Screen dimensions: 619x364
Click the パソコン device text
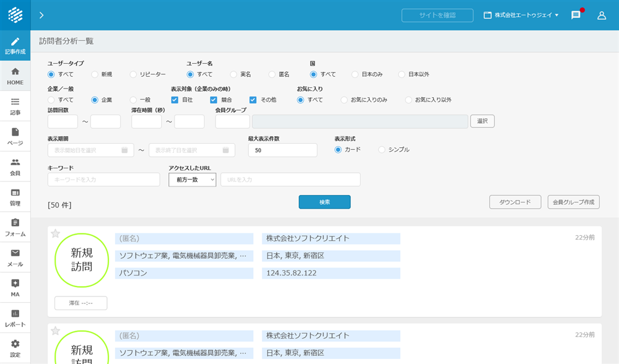133,273
